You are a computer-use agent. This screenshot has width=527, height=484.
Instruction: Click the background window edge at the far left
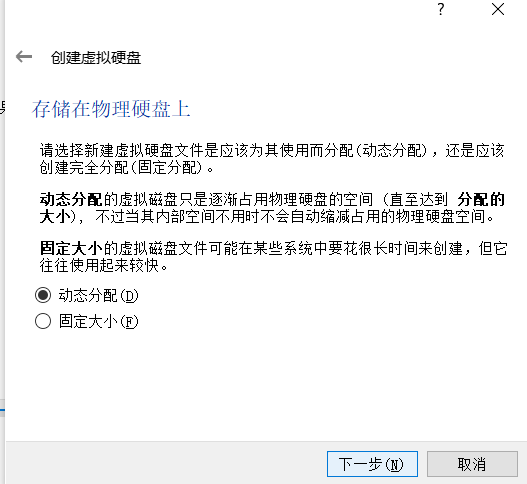(x=2, y=242)
